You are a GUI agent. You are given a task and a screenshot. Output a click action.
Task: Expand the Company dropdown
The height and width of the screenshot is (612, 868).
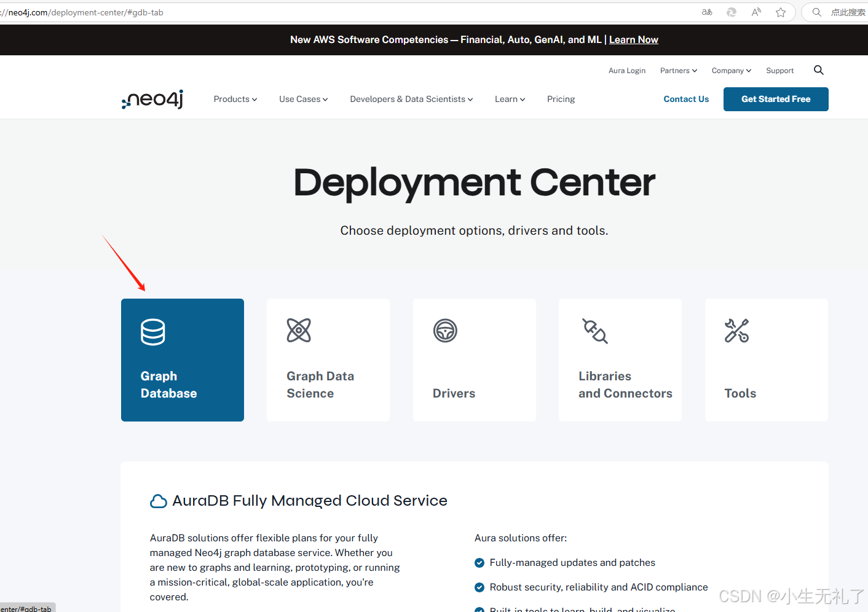click(732, 71)
